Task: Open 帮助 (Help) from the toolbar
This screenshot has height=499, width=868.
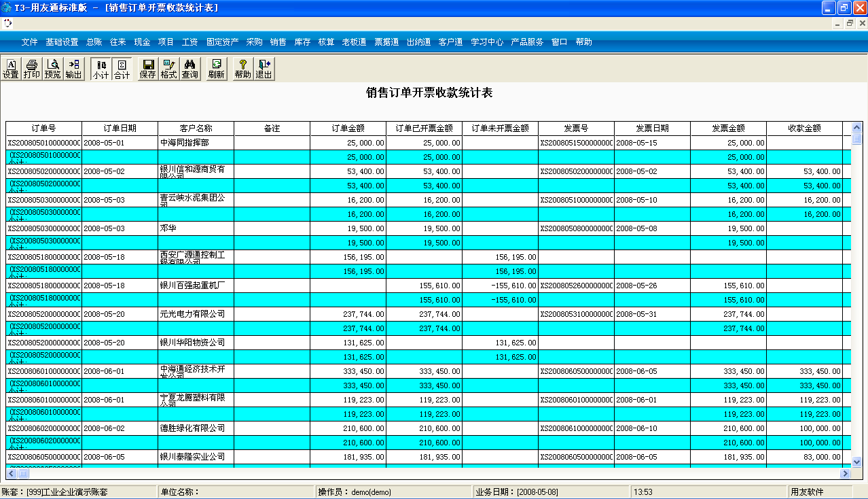Action: point(242,69)
